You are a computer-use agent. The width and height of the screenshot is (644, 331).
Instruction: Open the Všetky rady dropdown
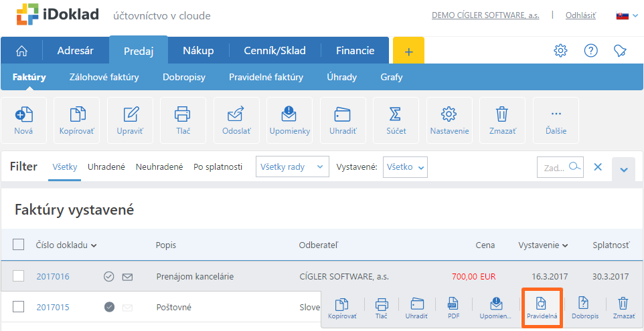pos(292,167)
